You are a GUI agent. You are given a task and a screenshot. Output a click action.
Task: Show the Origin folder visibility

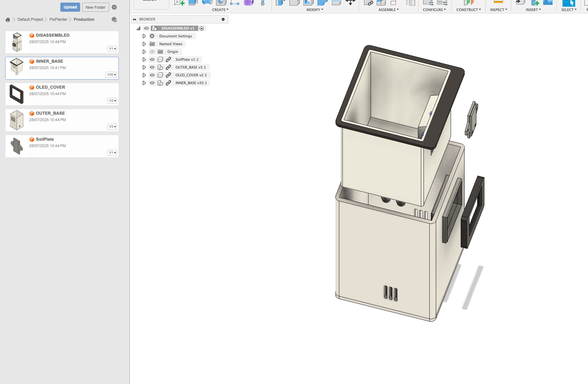click(152, 52)
